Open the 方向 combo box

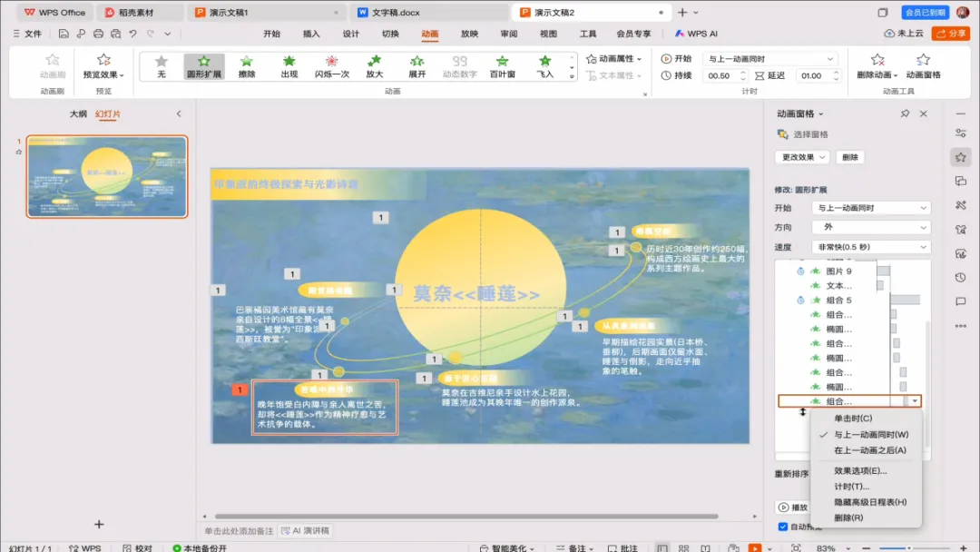[870, 227]
